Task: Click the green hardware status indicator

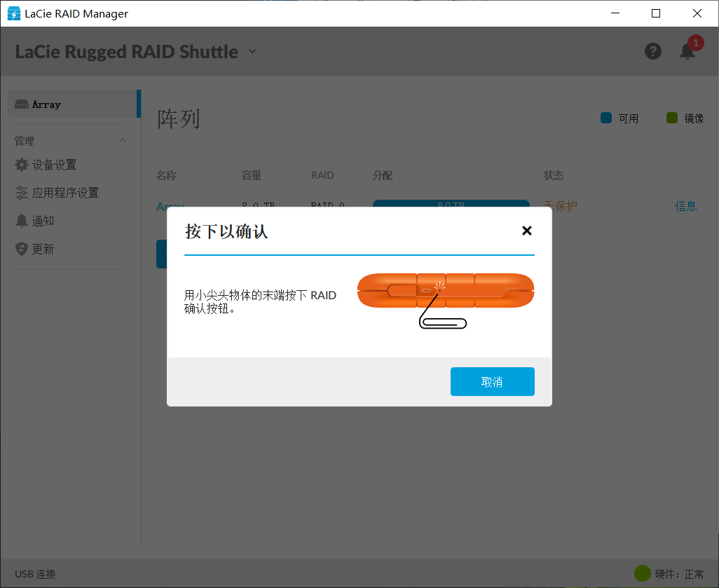Action: pos(644,573)
